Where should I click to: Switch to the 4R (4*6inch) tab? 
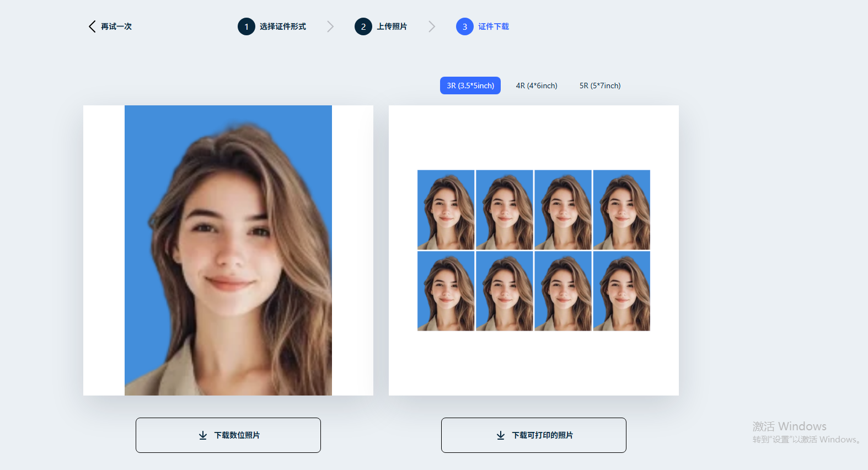[537, 86]
